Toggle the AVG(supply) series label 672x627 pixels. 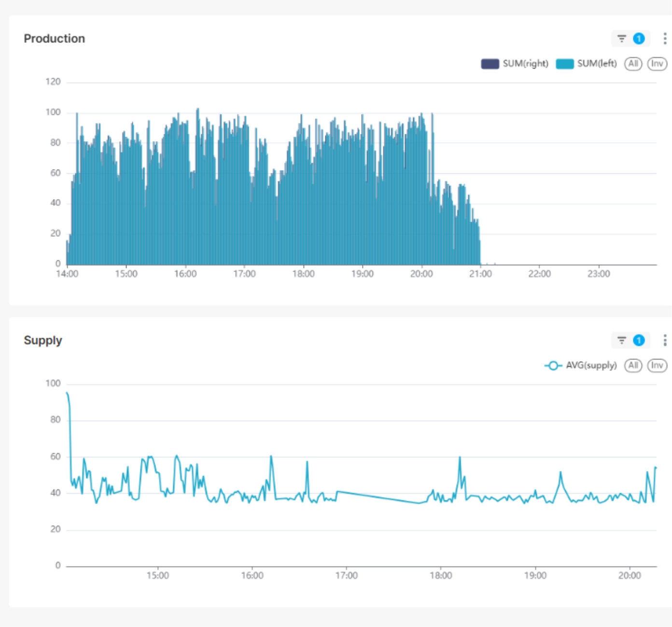tap(591, 366)
